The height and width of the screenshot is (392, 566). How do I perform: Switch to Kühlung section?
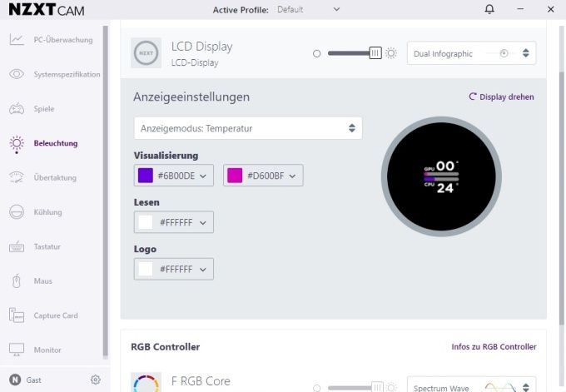(47, 212)
